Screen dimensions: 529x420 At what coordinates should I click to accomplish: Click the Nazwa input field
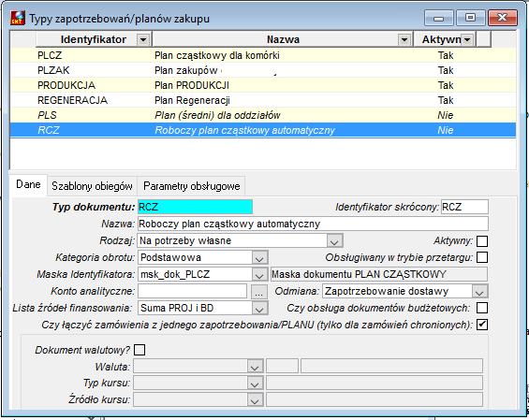(313, 224)
